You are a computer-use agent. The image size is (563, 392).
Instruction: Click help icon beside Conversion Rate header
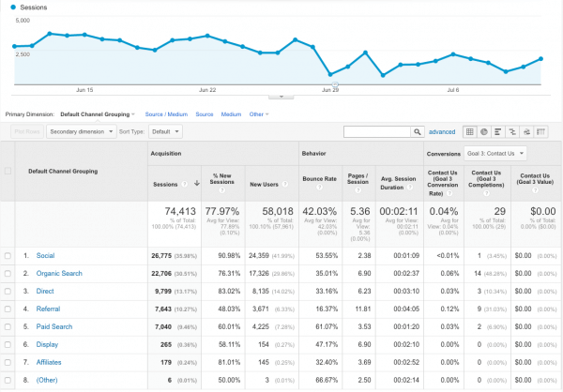point(449,193)
